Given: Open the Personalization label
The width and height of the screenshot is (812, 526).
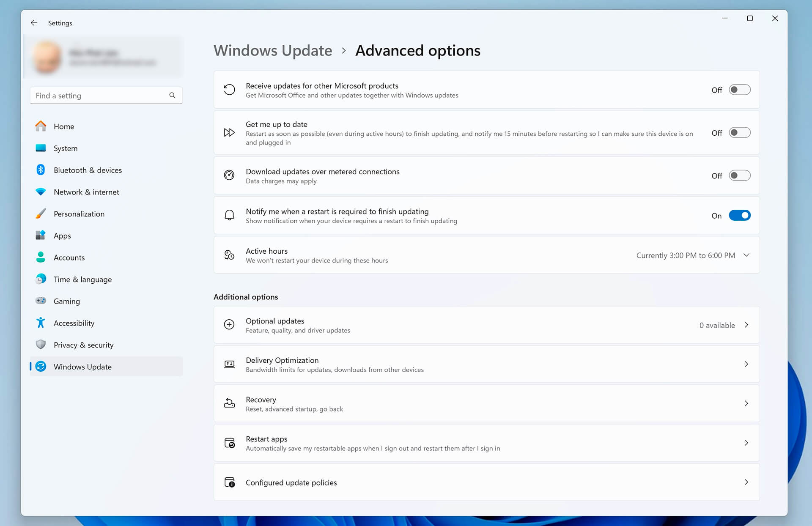Looking at the screenshot, I should point(79,214).
